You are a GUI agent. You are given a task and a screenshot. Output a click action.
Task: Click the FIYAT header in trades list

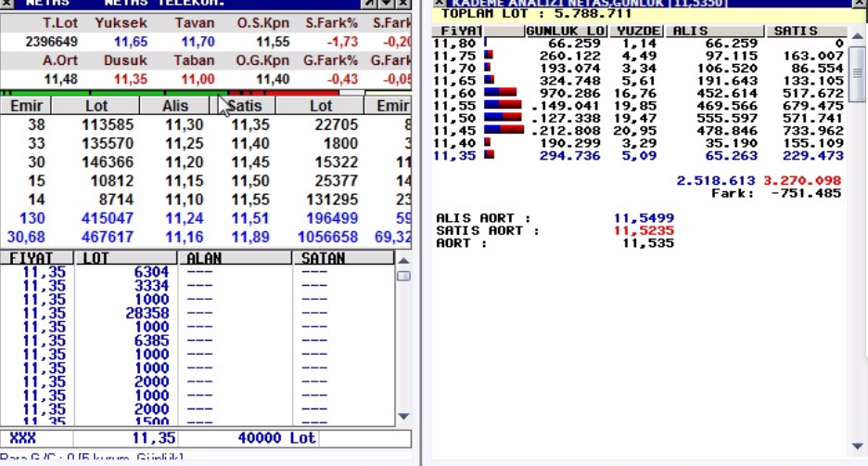tap(35, 258)
